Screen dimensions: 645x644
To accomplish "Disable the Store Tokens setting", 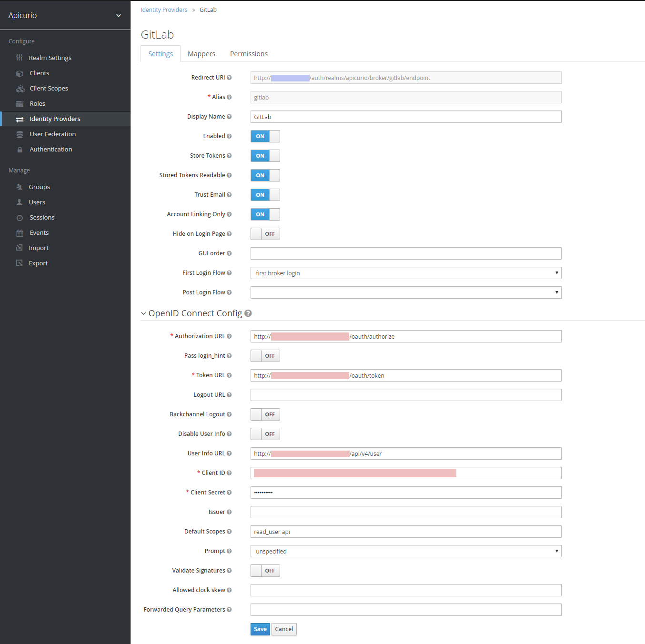I will coord(265,156).
